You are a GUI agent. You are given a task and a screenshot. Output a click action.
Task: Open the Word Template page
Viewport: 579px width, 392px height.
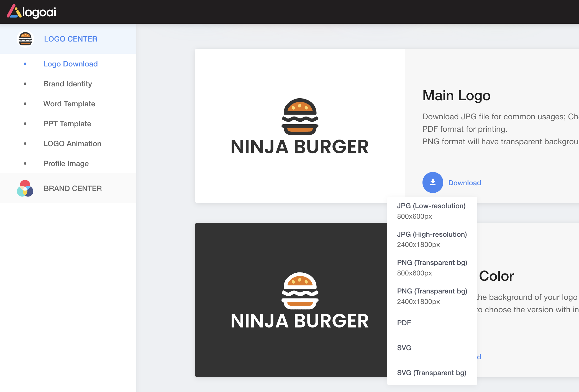(x=69, y=104)
